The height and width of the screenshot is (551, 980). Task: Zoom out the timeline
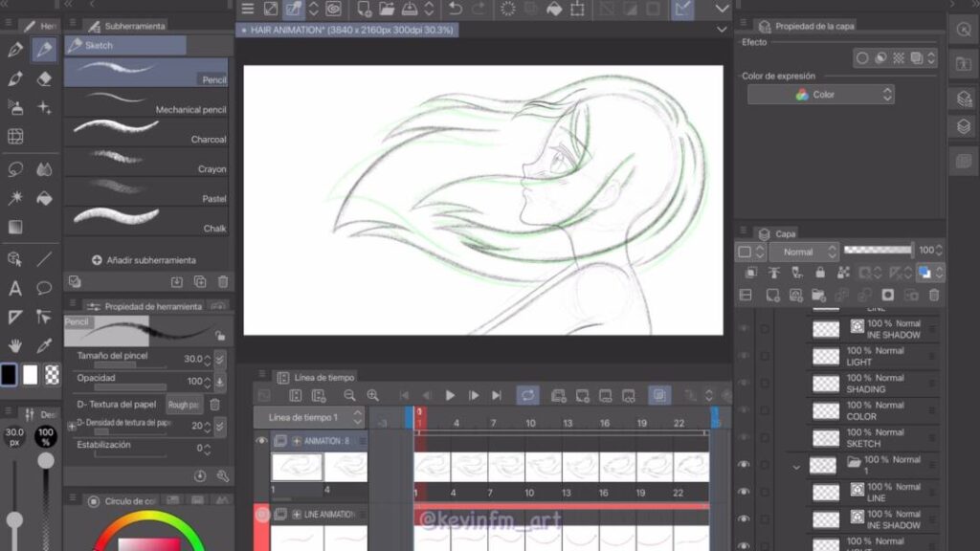[x=349, y=395]
